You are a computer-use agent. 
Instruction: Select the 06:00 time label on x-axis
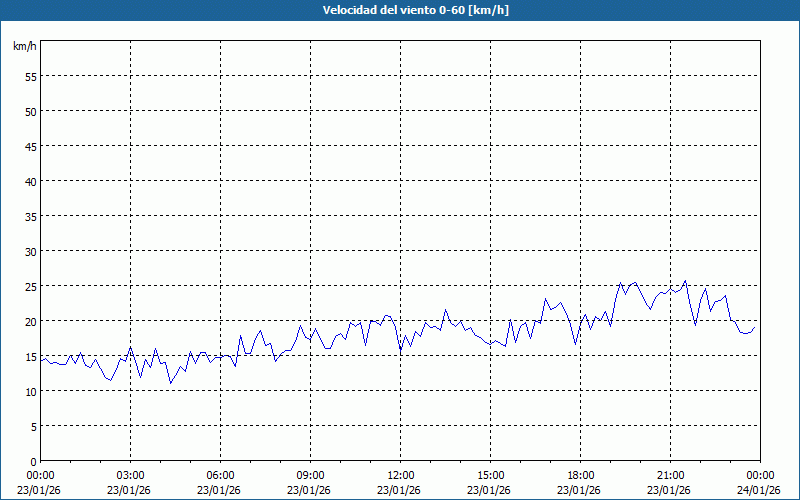point(220,475)
